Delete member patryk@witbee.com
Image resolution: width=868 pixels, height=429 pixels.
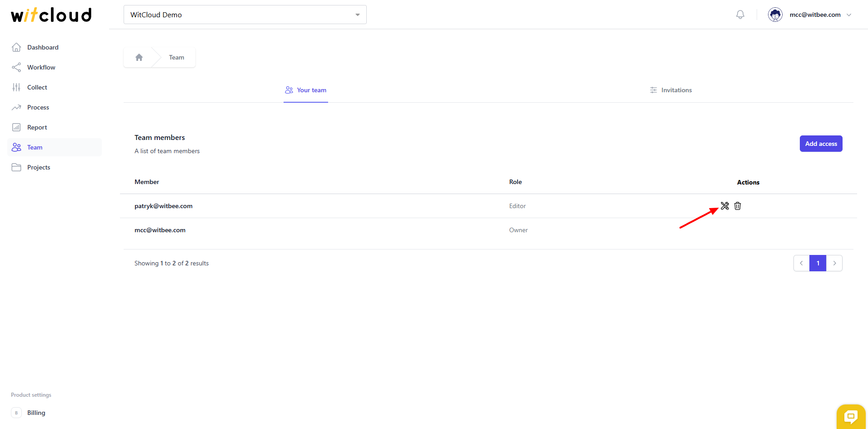(738, 206)
